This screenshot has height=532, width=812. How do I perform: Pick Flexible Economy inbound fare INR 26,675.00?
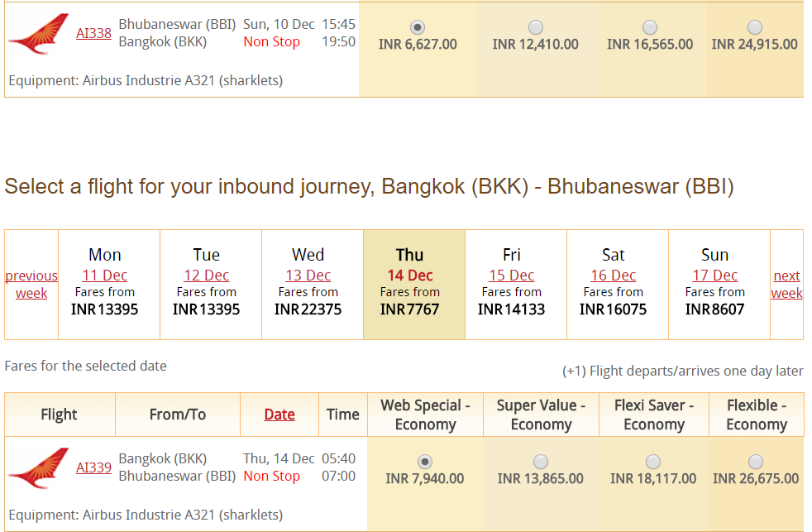[755, 462]
